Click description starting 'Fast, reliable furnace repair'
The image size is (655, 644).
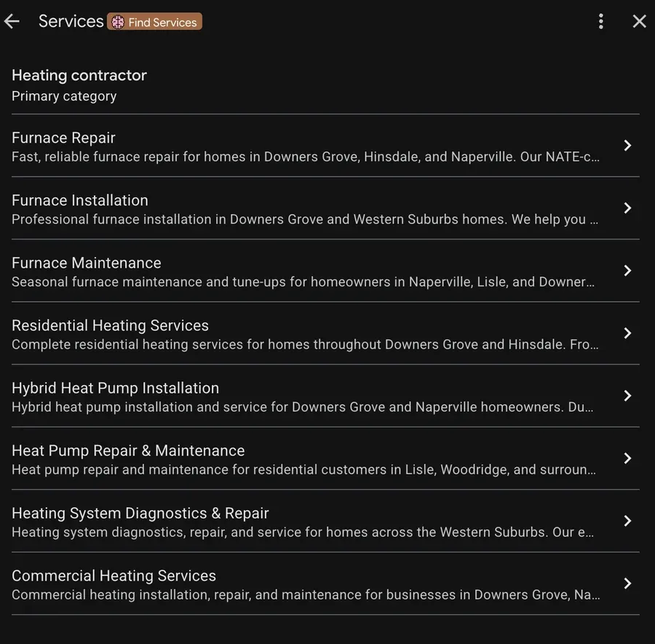coord(306,157)
